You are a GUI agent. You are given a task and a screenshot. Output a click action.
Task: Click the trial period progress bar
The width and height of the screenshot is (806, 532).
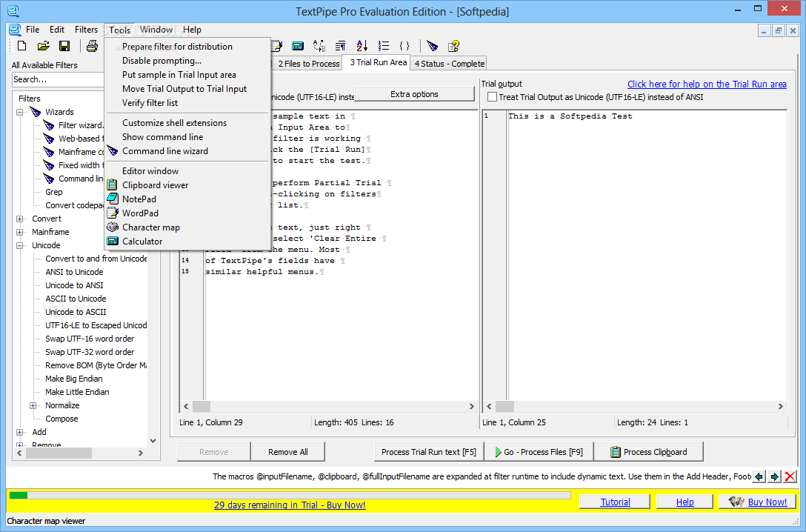pos(290,495)
